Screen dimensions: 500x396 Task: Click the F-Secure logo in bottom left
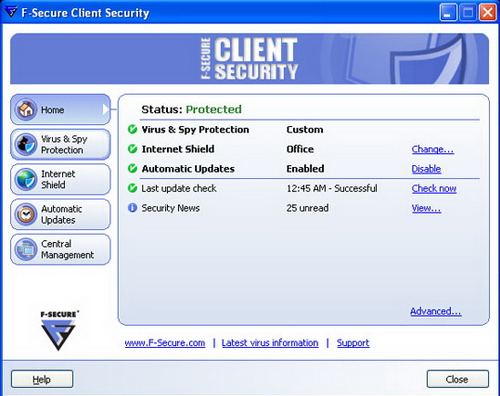[x=59, y=330]
